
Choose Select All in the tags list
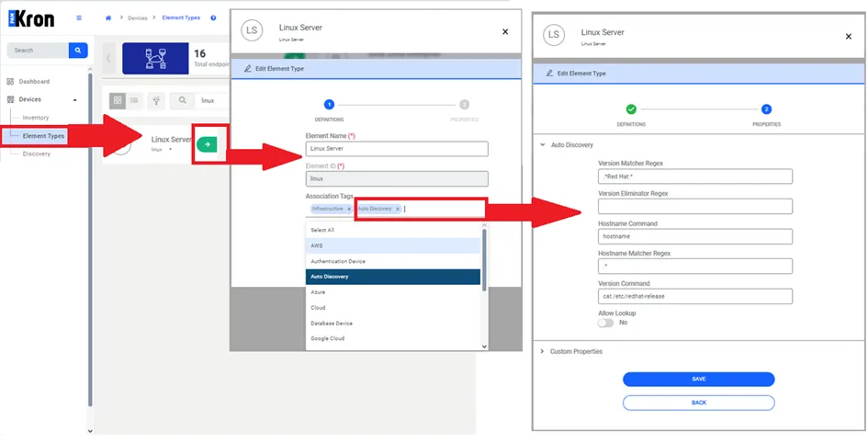coord(393,230)
